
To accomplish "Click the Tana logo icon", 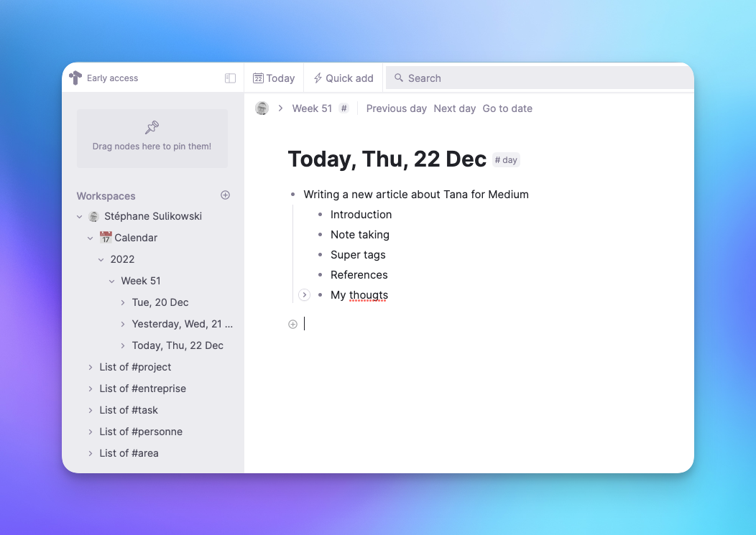I will point(75,78).
